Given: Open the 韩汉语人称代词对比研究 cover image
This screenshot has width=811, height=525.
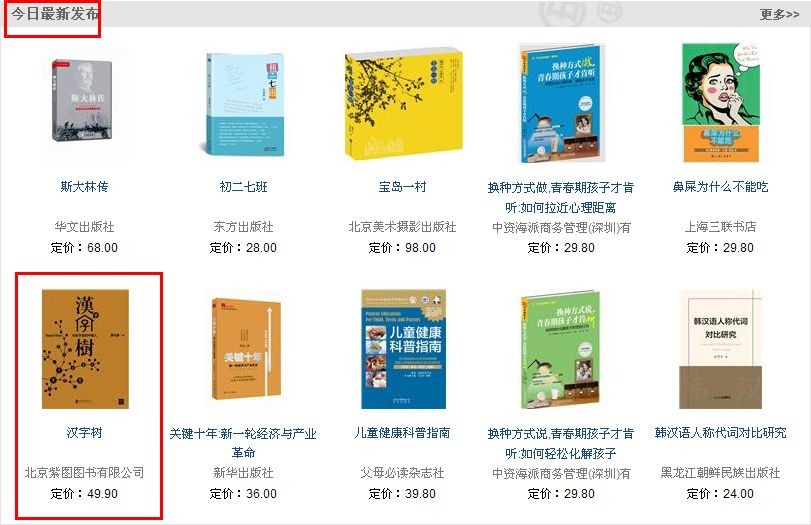Looking at the screenshot, I should [x=720, y=349].
